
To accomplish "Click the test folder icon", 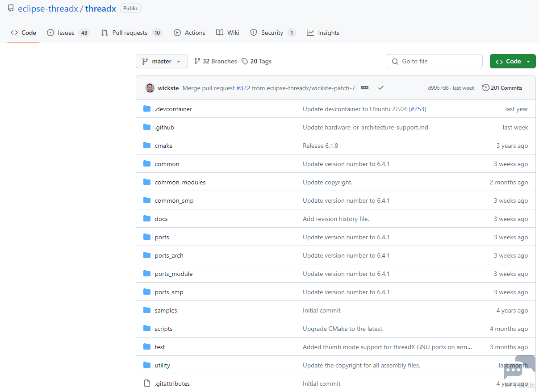I will click(x=147, y=347).
